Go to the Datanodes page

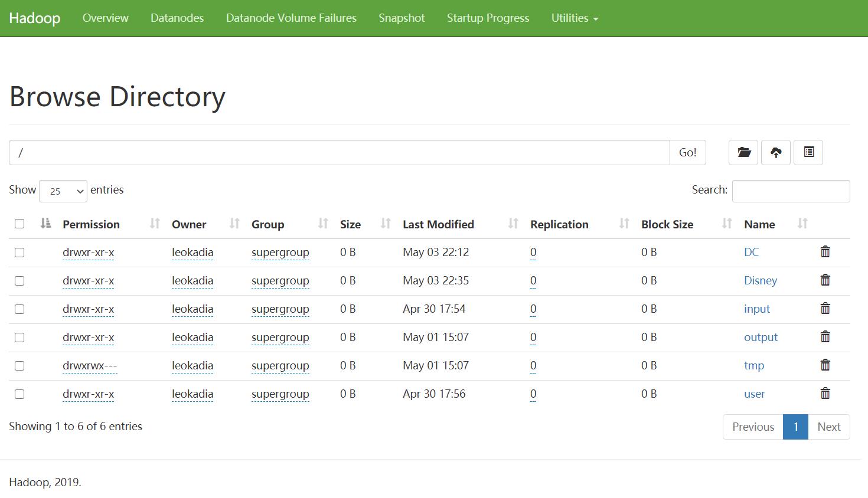click(x=177, y=18)
